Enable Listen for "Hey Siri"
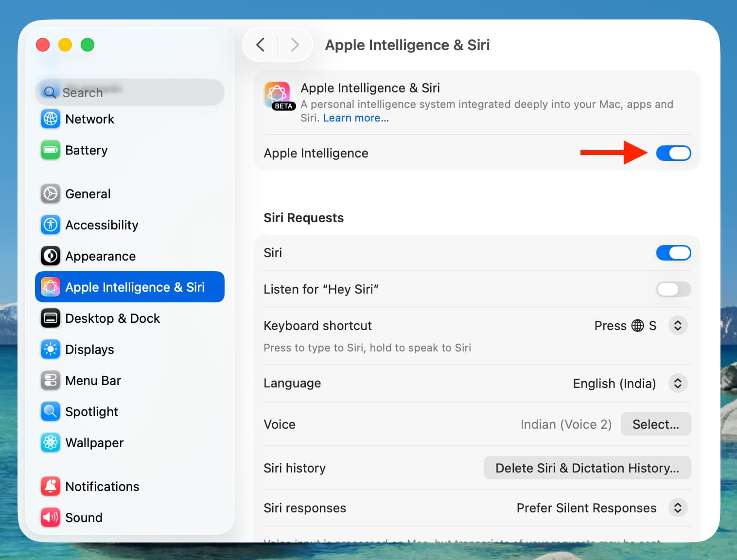The width and height of the screenshot is (737, 560). coord(673,289)
